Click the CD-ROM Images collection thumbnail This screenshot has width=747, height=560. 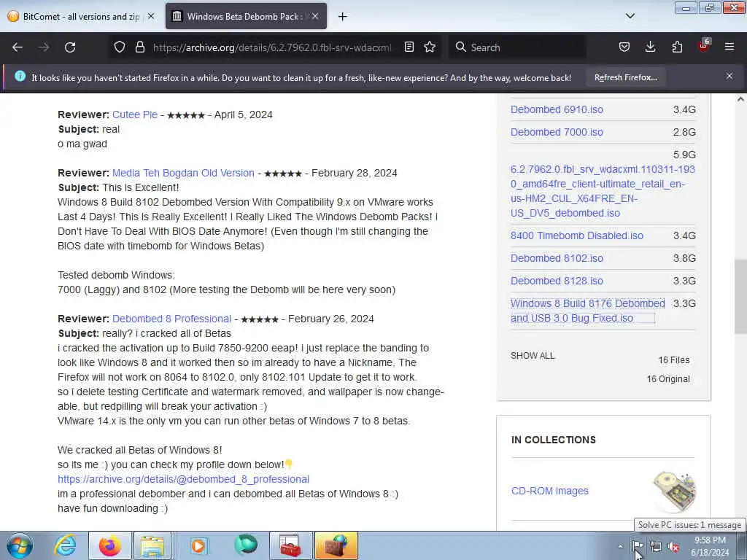(674, 492)
